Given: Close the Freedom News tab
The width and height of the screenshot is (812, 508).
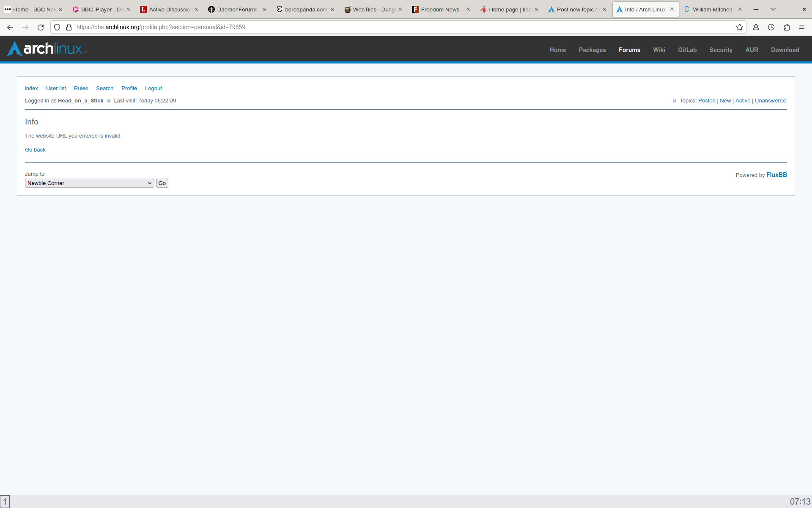Looking at the screenshot, I should pyautogui.click(x=468, y=9).
